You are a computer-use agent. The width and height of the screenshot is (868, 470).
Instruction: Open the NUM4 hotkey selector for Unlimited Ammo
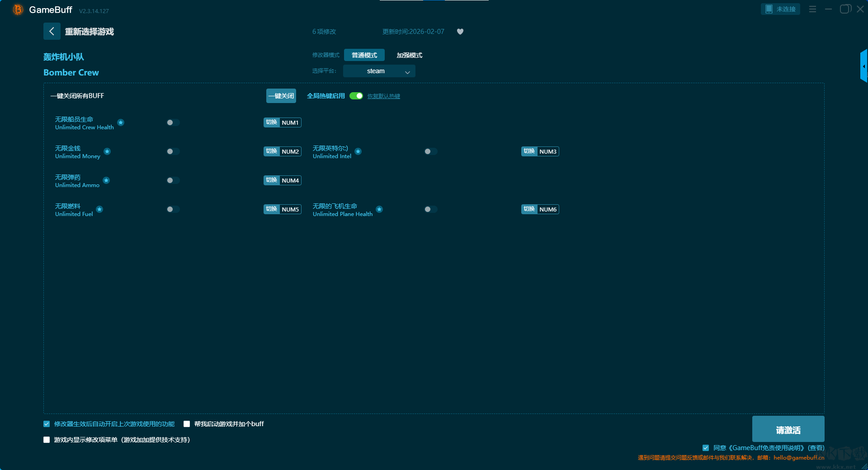[290, 180]
